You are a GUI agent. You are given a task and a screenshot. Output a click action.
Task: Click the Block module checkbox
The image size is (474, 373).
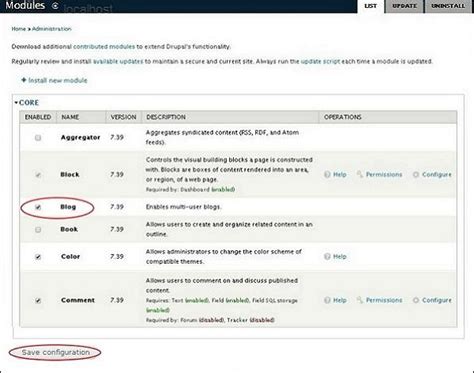(38, 175)
